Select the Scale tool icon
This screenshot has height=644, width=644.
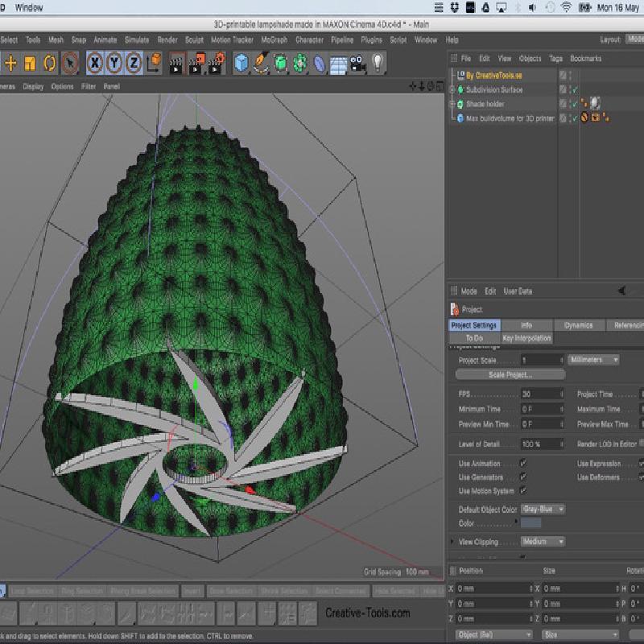coord(31,63)
